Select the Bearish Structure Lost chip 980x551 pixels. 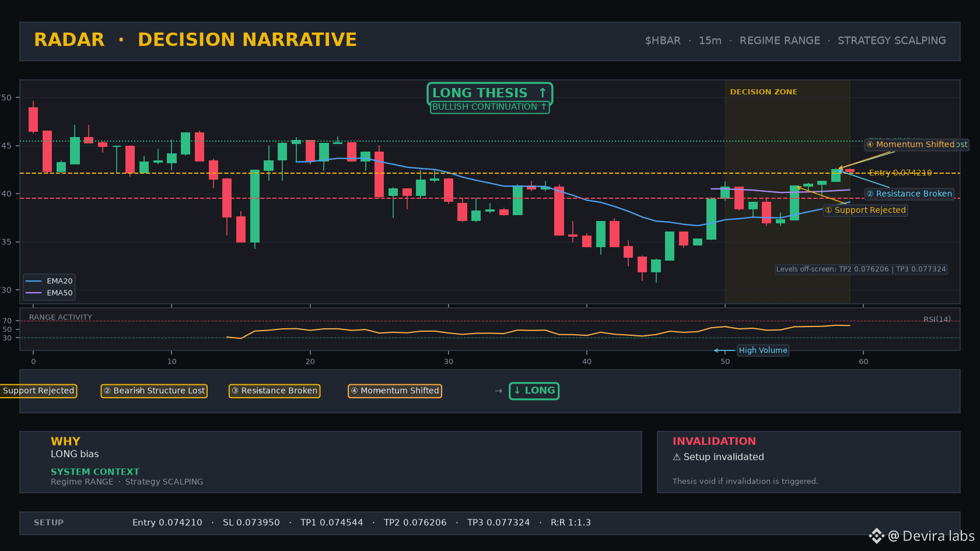pyautogui.click(x=154, y=391)
